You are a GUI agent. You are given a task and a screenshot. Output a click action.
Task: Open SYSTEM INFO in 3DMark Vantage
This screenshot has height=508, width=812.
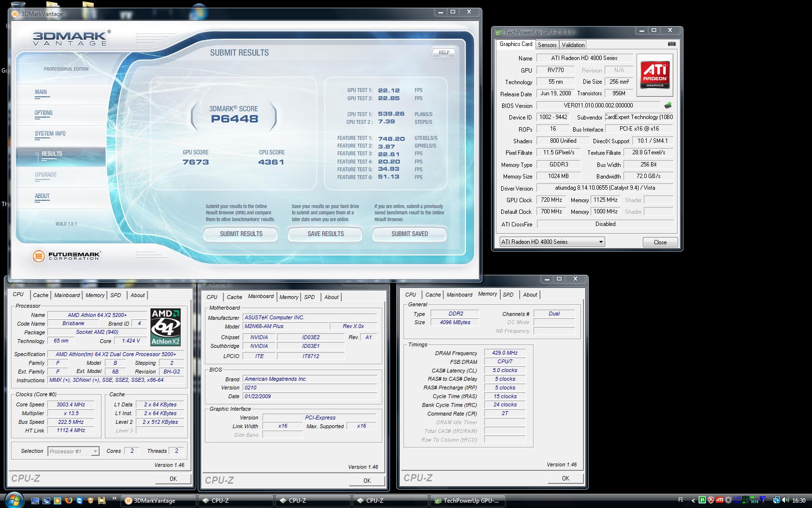tap(50, 134)
